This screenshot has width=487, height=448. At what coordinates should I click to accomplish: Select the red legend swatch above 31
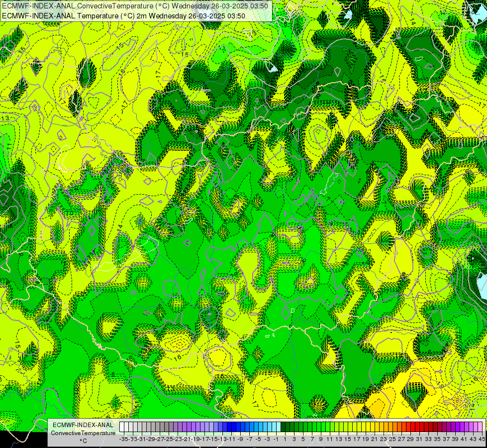tap(417, 427)
